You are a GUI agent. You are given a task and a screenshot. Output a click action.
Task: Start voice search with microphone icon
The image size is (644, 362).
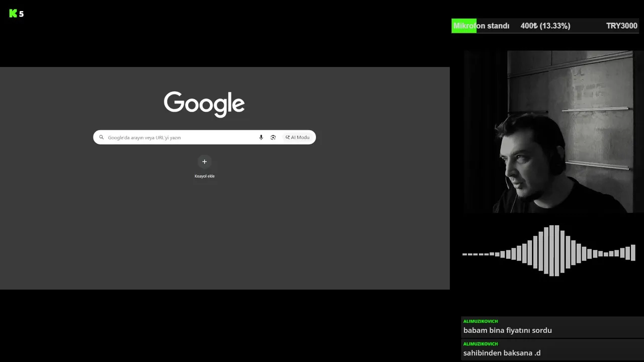pos(261,137)
